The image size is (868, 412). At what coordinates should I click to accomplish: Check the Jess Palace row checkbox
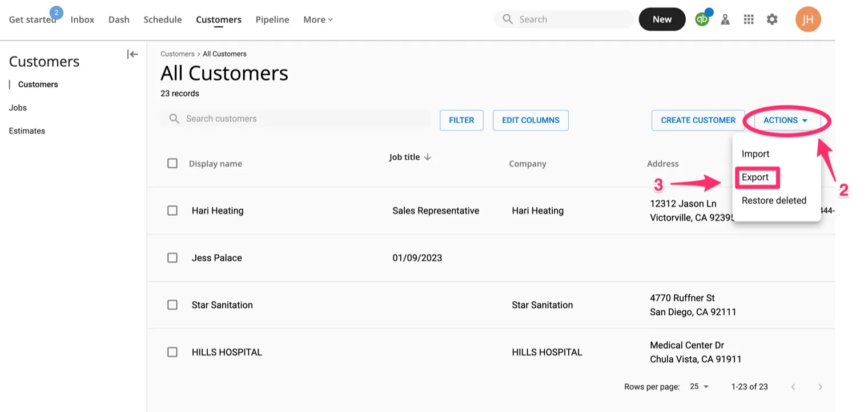pyautogui.click(x=172, y=258)
